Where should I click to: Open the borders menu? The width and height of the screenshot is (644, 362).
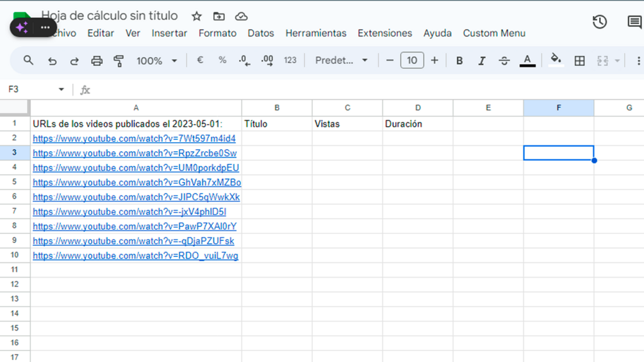[579, 61]
